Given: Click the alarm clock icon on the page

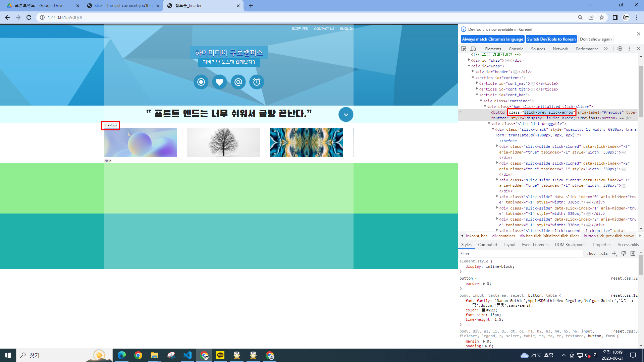Looking at the screenshot, I should 257,82.
